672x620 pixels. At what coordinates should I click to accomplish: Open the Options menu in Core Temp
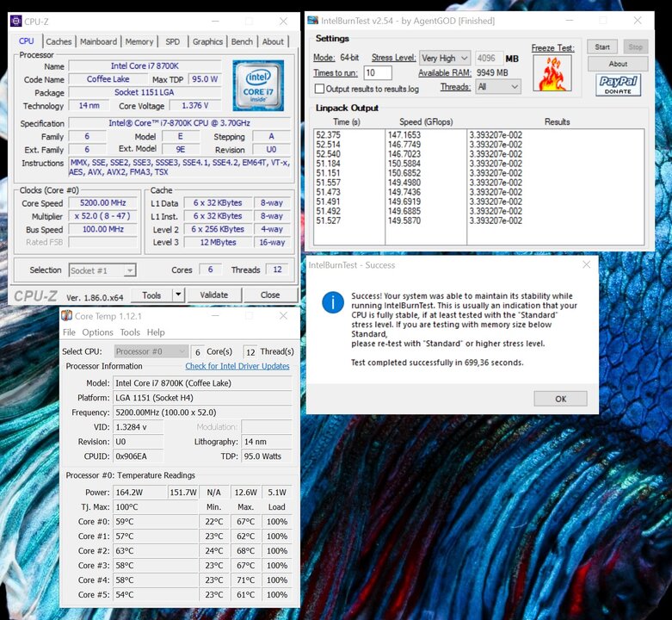click(98, 332)
